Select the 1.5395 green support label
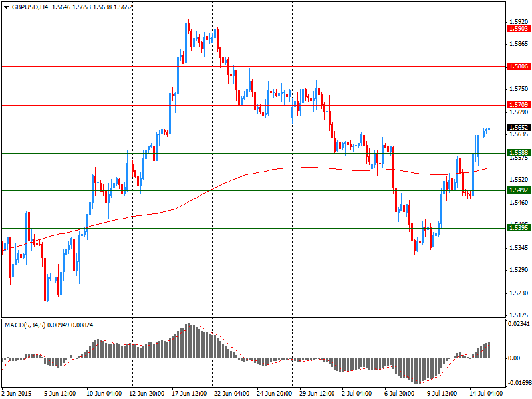Screen dimensions: 532x399 pyautogui.click(x=518, y=227)
